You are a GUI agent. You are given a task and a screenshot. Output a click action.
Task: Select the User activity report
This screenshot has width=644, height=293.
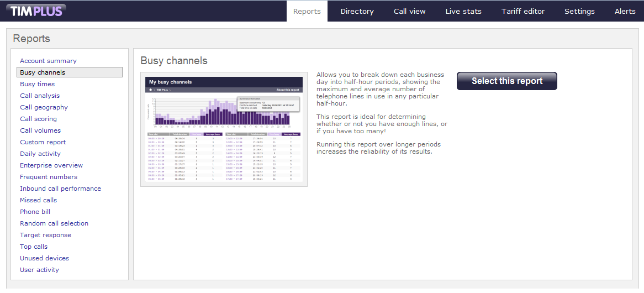click(x=39, y=270)
